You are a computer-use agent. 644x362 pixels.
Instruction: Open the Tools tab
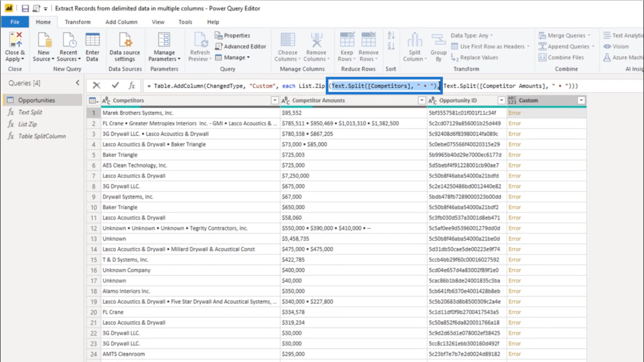185,22
